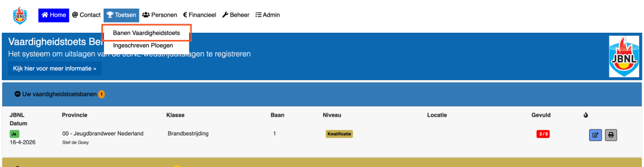Open the Beheer wrench menu

(x=236, y=15)
